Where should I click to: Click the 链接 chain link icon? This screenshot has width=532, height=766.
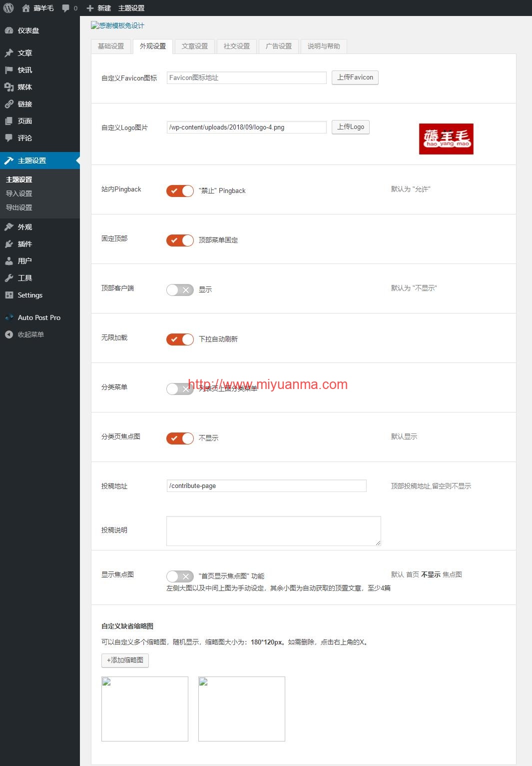(x=9, y=104)
